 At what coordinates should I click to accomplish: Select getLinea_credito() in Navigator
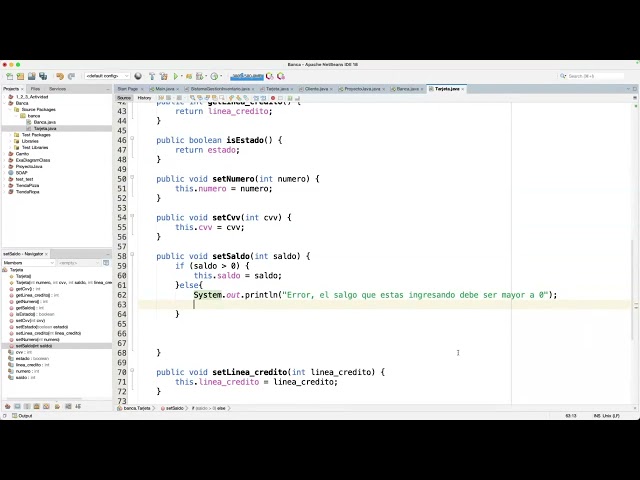(x=37, y=295)
